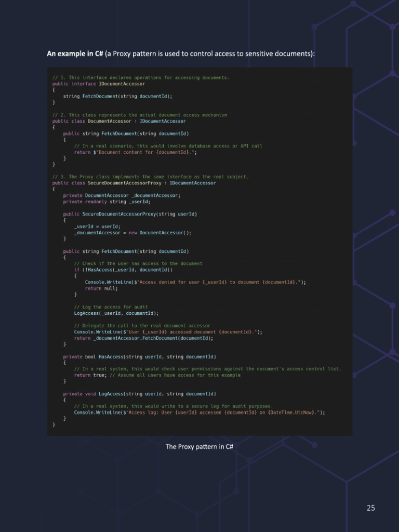Click signature "private void LogAccess(string userId, ...)"
Image resolution: width=399 pixels, height=532 pixels.
(139, 394)
